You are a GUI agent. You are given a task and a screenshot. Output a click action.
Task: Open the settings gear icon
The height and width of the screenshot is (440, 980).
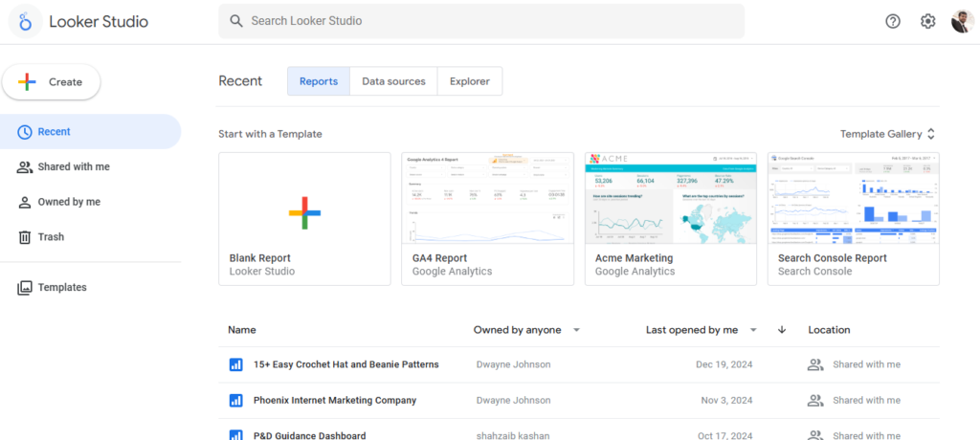(x=928, y=21)
